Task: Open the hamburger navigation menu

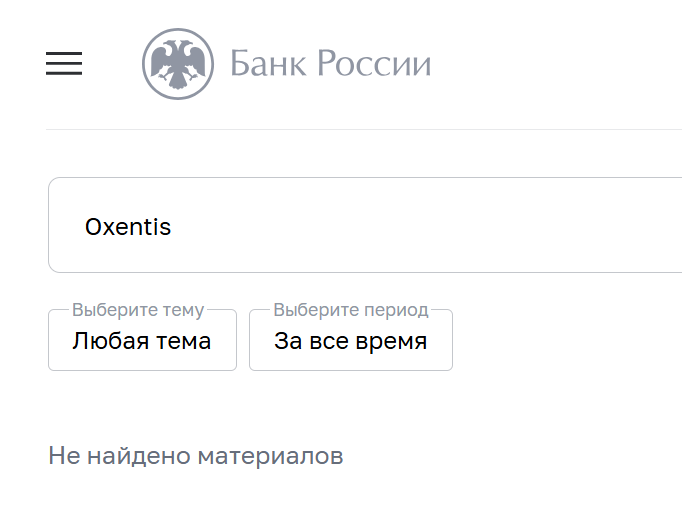Action: click(x=64, y=63)
